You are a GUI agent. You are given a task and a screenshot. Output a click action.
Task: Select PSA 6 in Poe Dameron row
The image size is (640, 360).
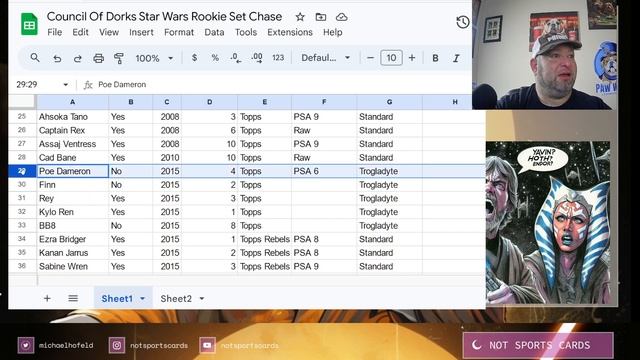[324, 171]
